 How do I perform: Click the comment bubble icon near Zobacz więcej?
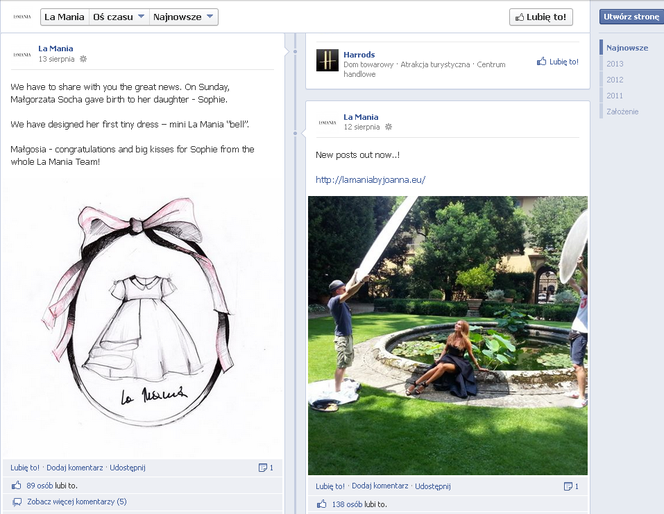click(x=17, y=502)
